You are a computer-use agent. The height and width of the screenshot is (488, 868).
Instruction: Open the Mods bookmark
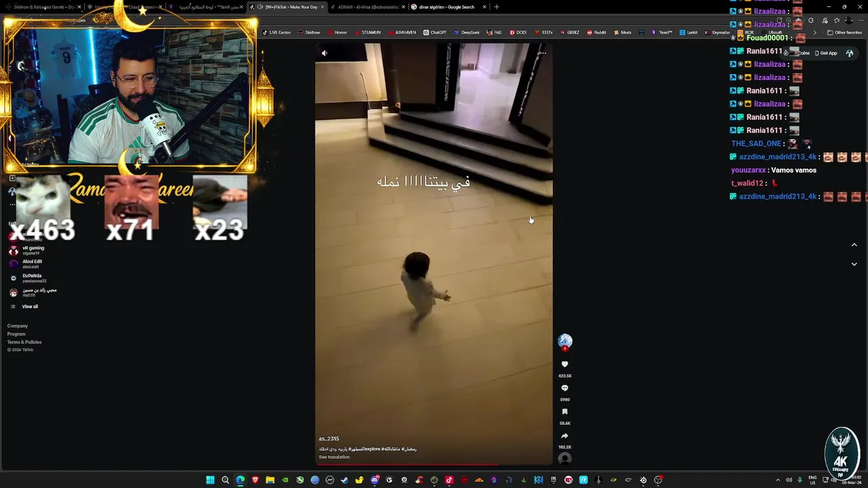(x=623, y=33)
